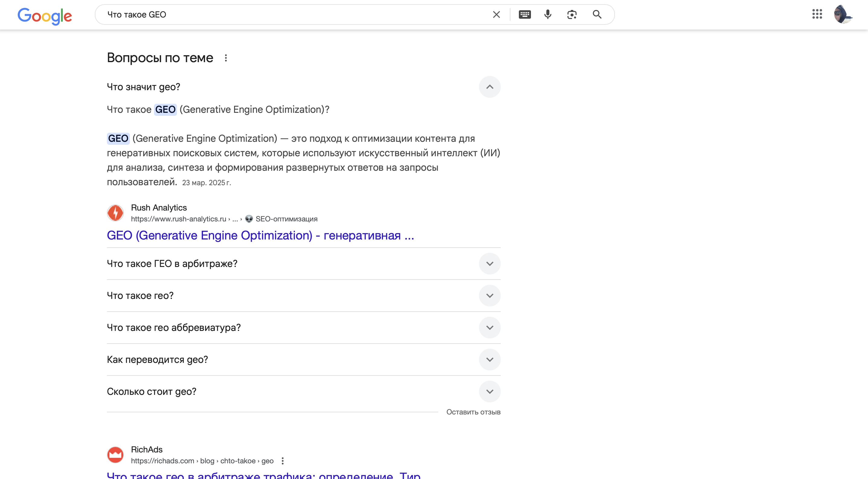This screenshot has width=868, height=479.
Task: Open the 'GEO (Generative Engine Optimization)' result link
Action: pyautogui.click(x=260, y=235)
